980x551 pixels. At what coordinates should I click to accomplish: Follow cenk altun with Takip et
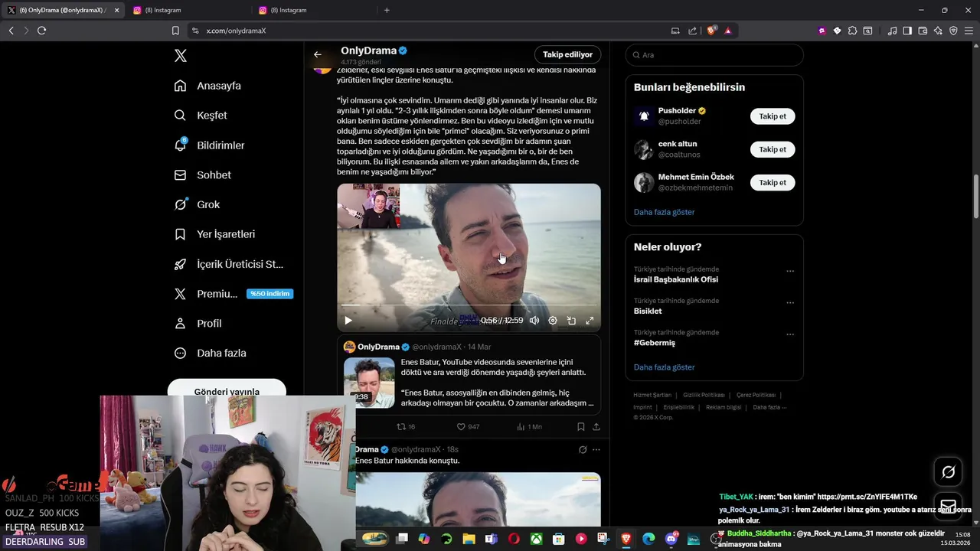[x=773, y=149]
